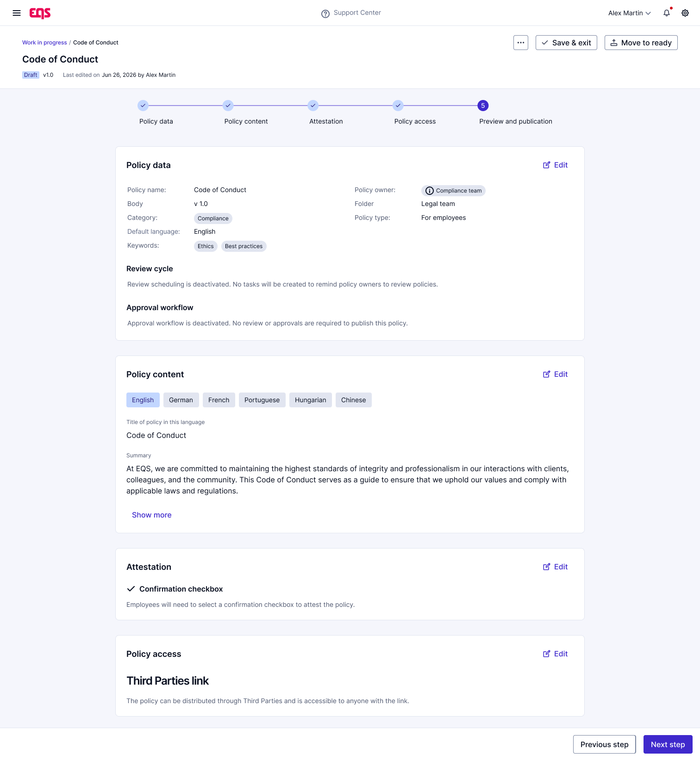Click the Attestation step label
The image size is (700, 761).
[326, 121]
